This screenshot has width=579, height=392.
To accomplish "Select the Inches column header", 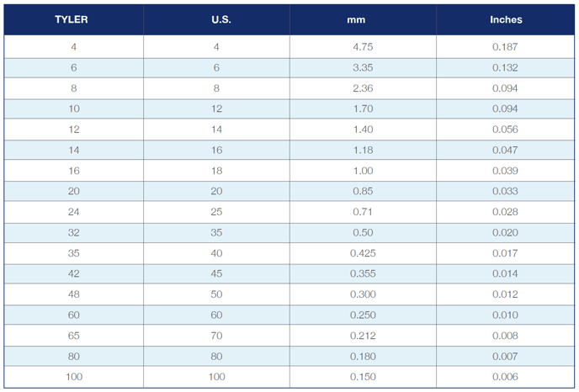I will tap(506, 19).
